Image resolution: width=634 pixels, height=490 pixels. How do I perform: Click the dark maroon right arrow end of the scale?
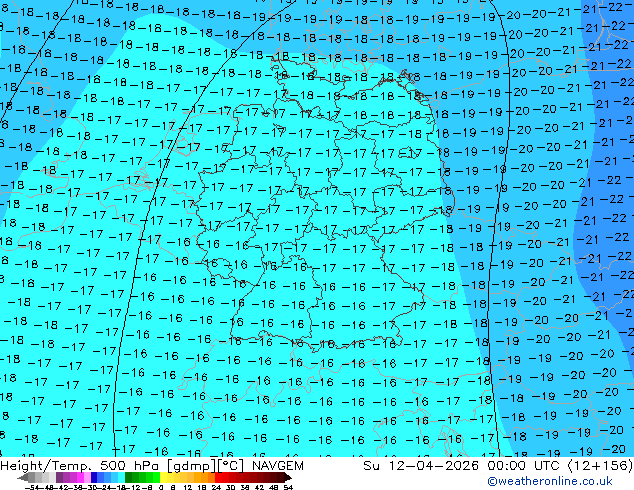coord(287,478)
